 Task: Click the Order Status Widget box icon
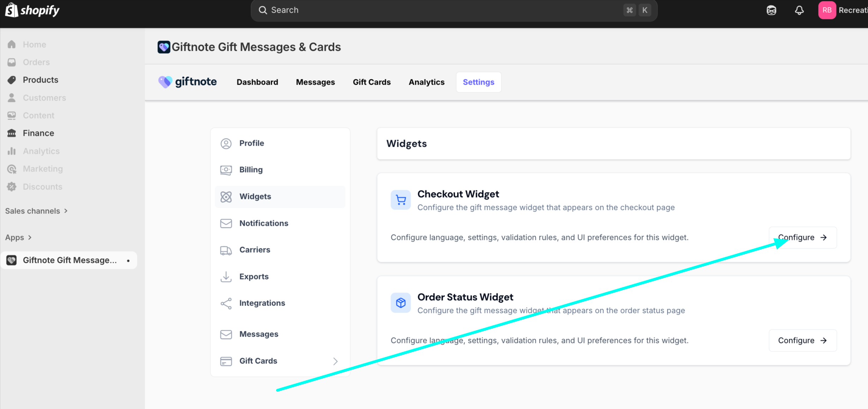click(400, 303)
